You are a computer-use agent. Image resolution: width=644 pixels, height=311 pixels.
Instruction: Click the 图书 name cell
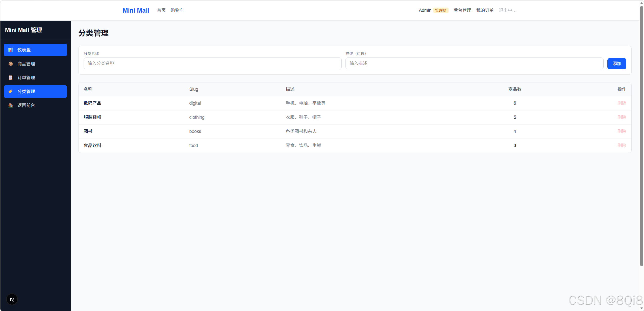(88, 131)
